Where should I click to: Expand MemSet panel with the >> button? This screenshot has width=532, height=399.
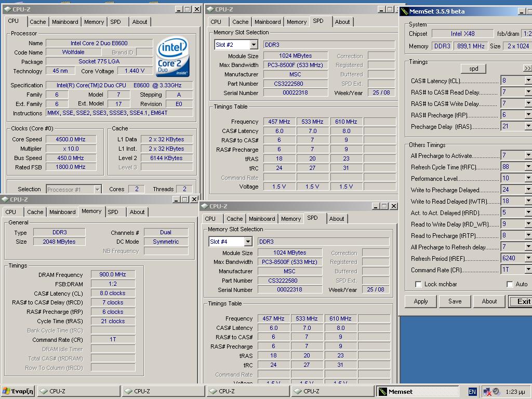tap(528, 68)
